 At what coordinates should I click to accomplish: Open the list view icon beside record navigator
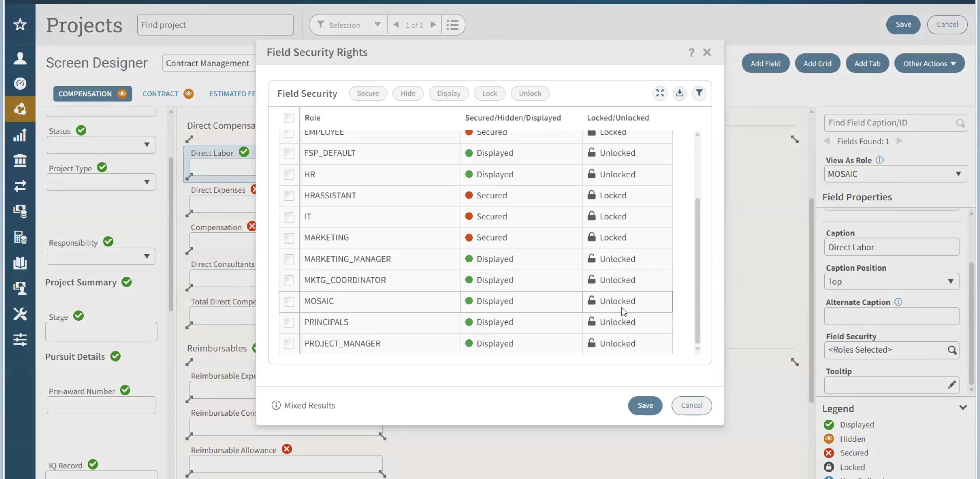pyautogui.click(x=452, y=25)
